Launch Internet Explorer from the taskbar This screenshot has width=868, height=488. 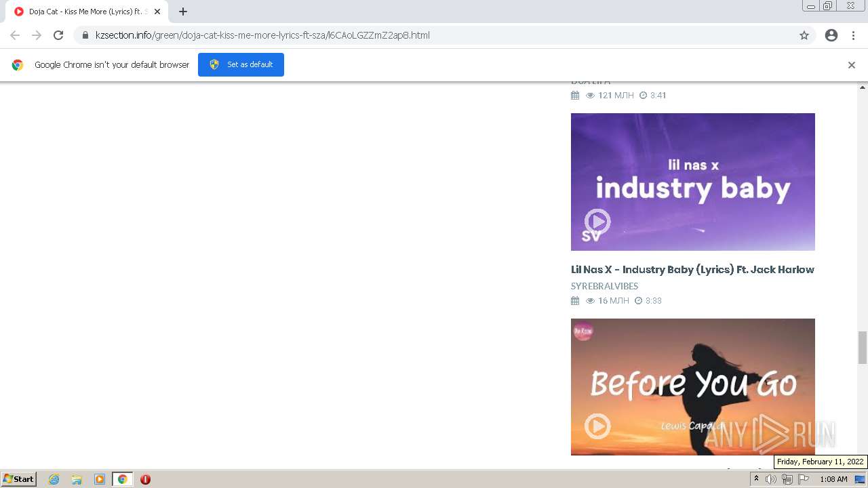[54, 479]
